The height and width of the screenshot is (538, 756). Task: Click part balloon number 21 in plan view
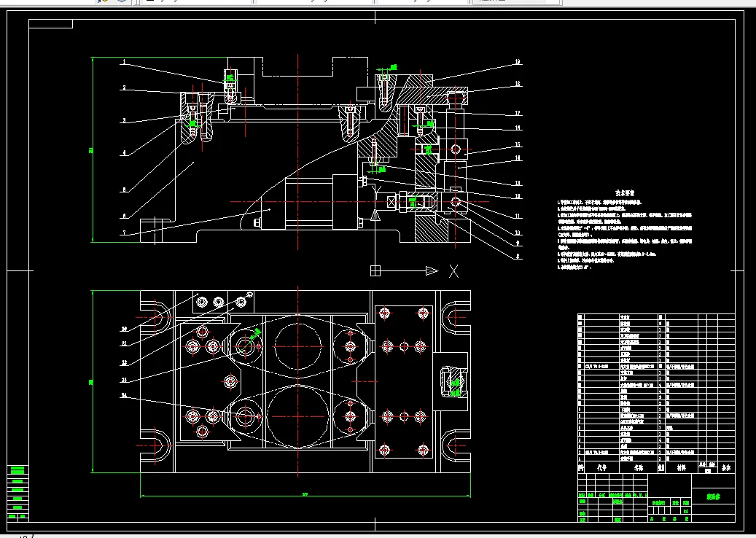click(x=124, y=344)
